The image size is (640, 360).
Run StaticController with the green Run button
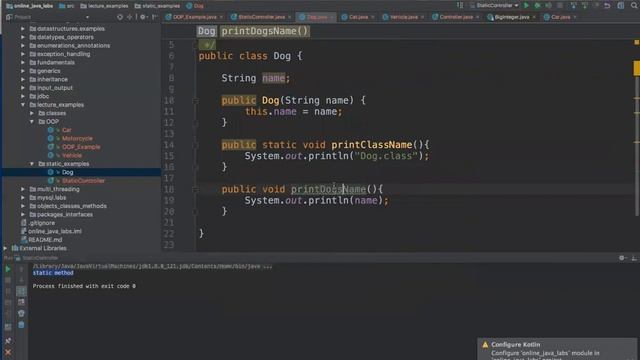[526, 5]
